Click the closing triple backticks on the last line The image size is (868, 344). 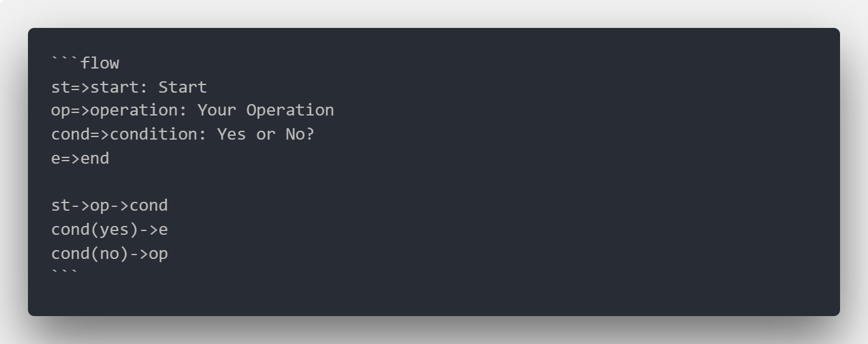65,273
